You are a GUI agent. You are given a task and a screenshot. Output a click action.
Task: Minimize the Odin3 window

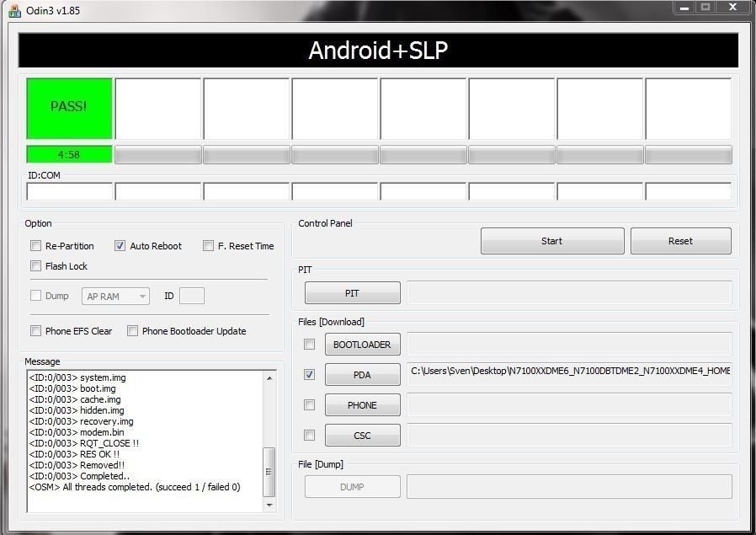point(684,8)
